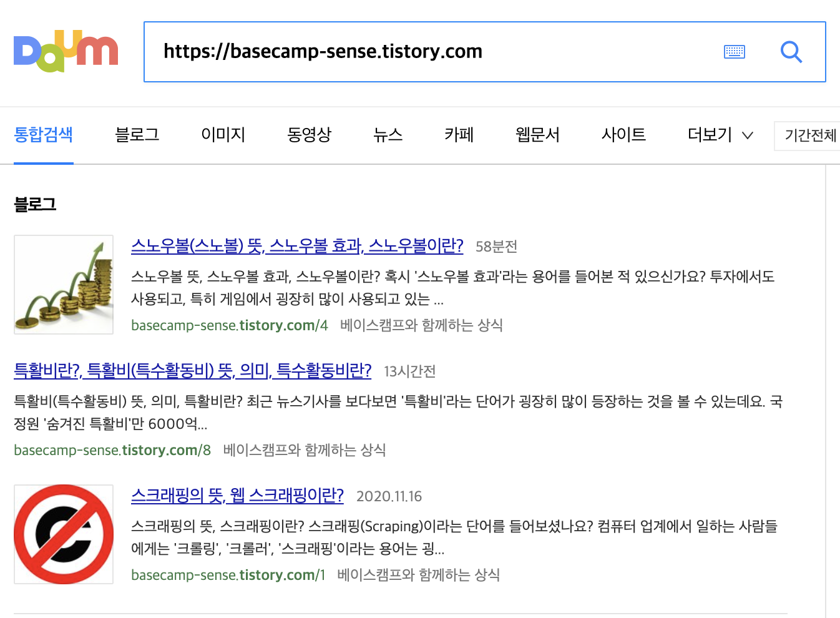Screen dimensions: 840x618
Task: Click the no-copyright symbol thumbnail
Action: (x=64, y=534)
